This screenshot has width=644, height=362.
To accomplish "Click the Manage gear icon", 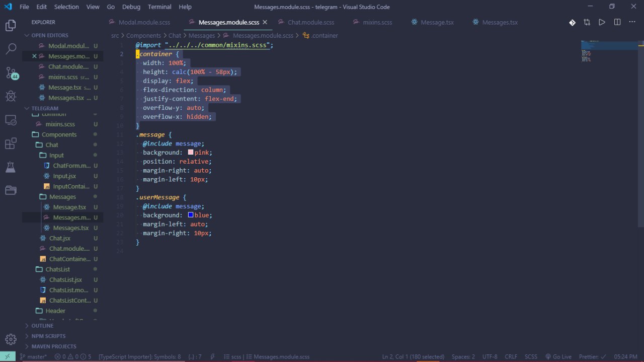I will click(x=11, y=339).
